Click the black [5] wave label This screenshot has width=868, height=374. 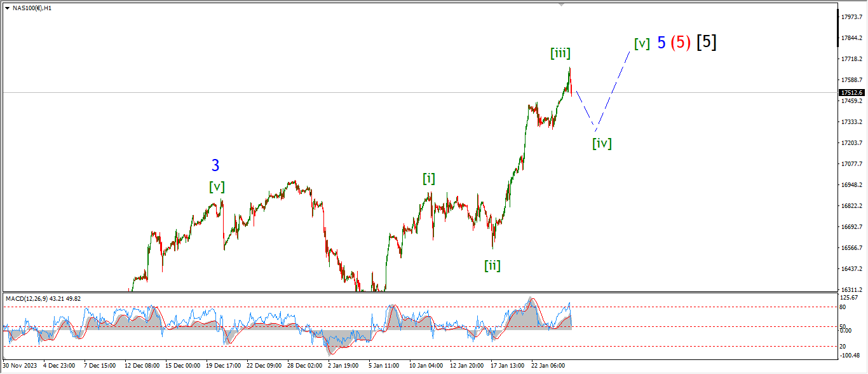tap(707, 42)
